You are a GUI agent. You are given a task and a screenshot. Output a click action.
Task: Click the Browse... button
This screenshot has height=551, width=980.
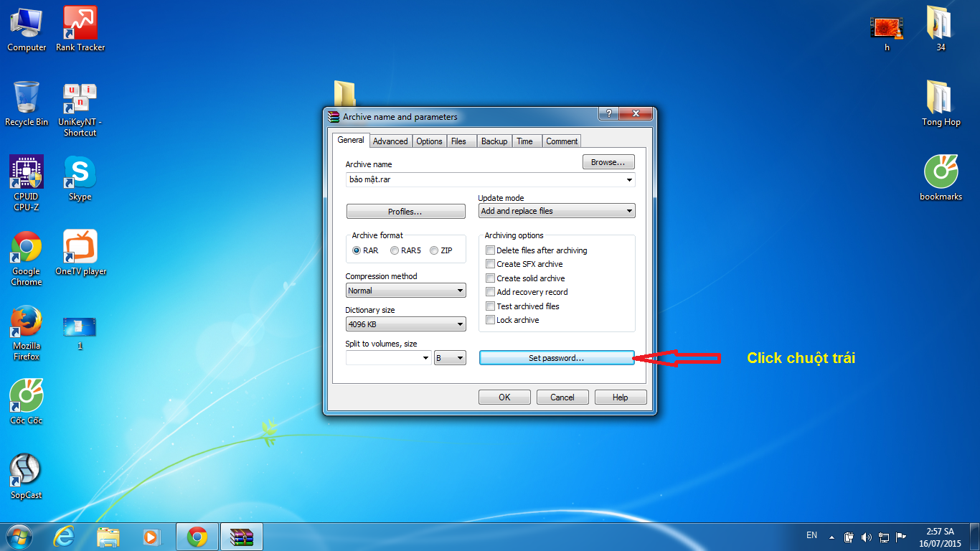click(608, 162)
